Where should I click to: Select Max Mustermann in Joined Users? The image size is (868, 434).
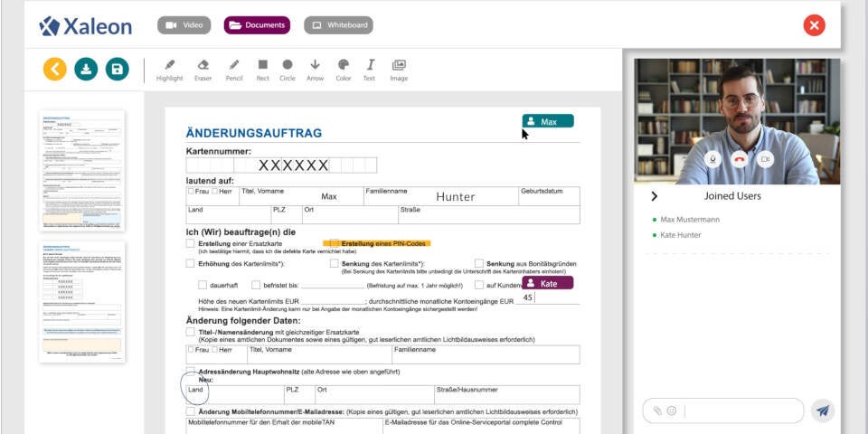690,220
